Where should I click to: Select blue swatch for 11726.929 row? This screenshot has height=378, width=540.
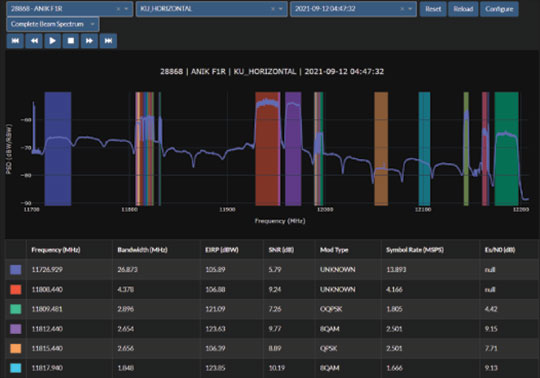click(15, 270)
